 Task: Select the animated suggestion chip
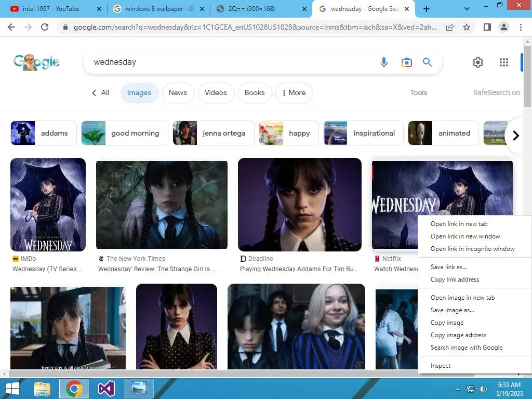click(444, 133)
